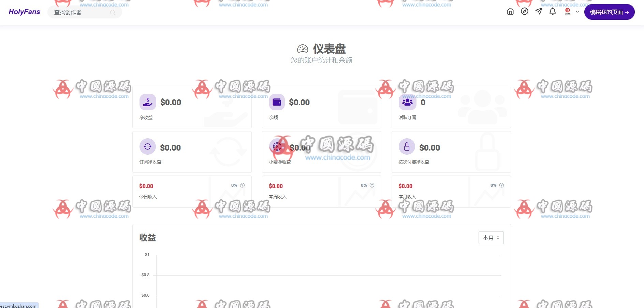Click the 按次付费净收益 lock icon
This screenshot has height=308, width=644.
click(x=407, y=147)
